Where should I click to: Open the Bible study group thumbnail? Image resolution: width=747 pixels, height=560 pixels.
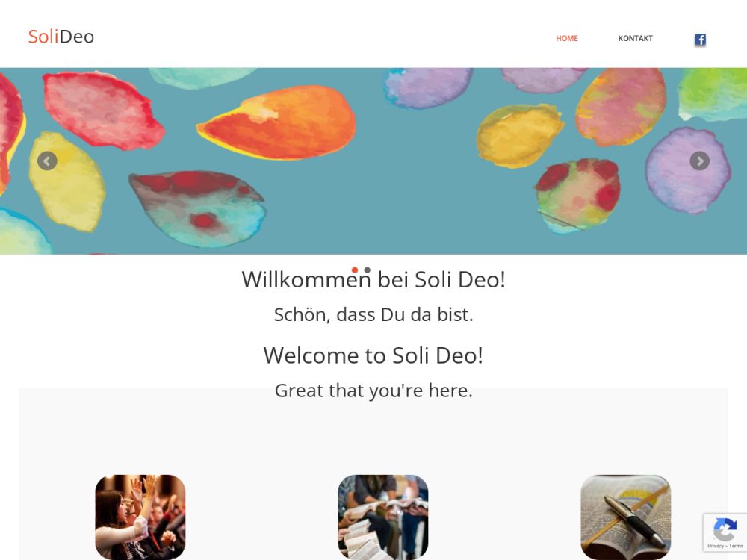click(383, 517)
